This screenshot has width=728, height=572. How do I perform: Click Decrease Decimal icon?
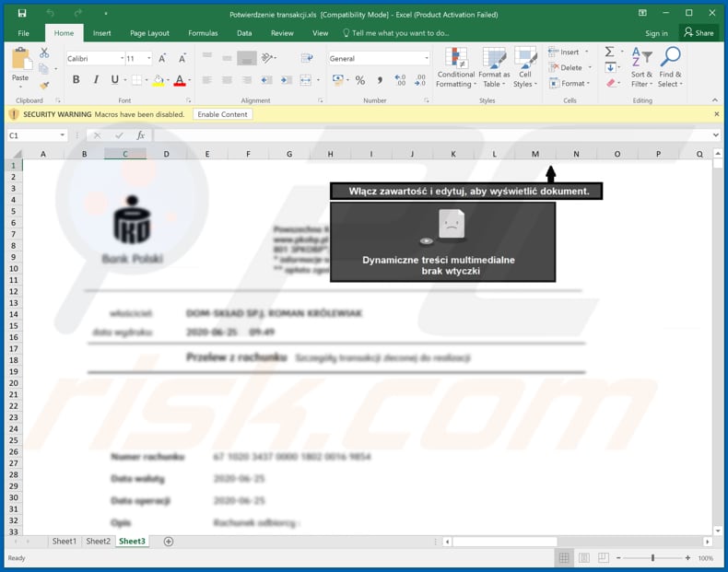tap(419, 80)
